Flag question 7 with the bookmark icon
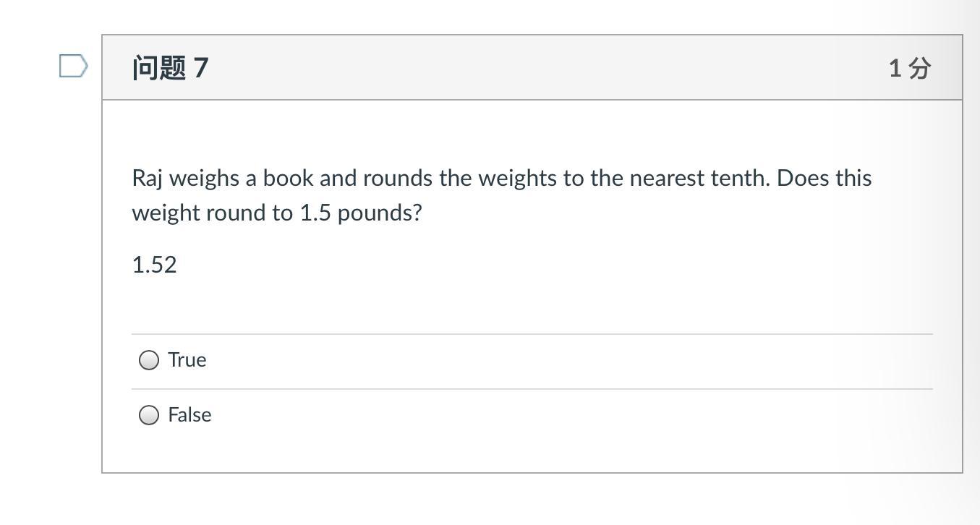This screenshot has width=980, height=525. click(x=73, y=67)
